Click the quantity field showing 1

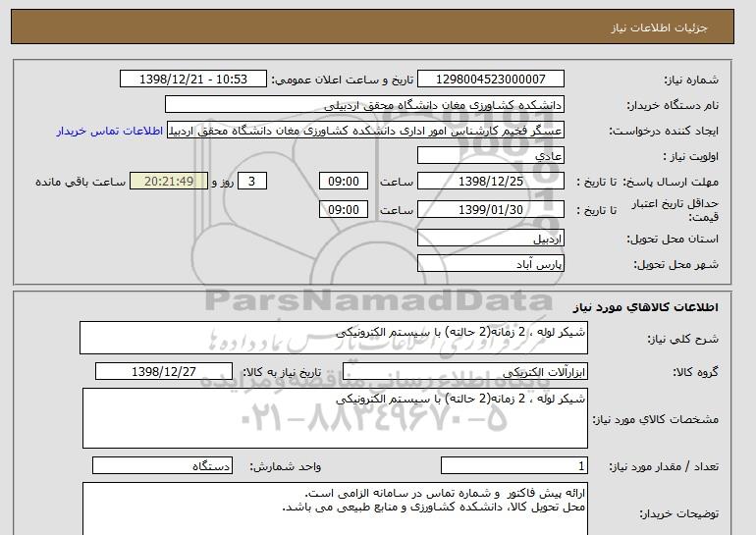tap(513, 466)
